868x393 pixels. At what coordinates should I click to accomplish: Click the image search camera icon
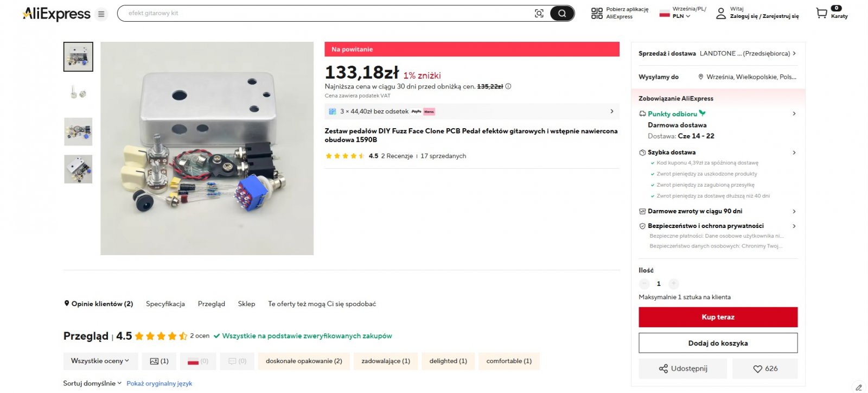(539, 14)
